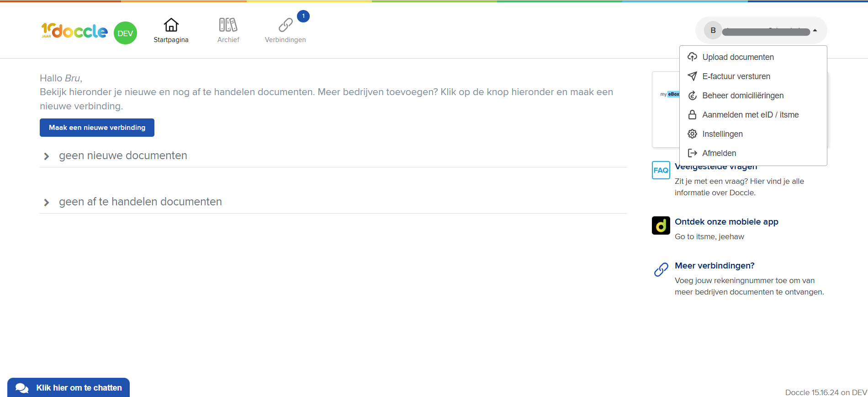868x397 pixels.
Task: Click the geen af te handelen documenten heading
Action: coord(140,202)
